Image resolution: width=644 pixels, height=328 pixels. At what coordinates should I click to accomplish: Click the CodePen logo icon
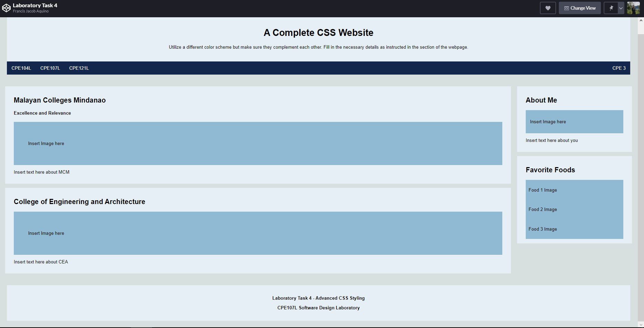click(6, 8)
